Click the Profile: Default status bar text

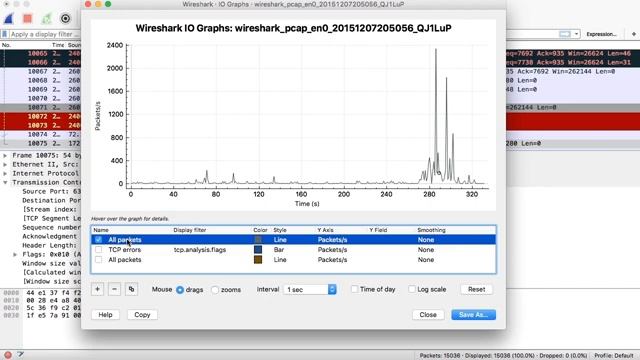tap(613, 356)
